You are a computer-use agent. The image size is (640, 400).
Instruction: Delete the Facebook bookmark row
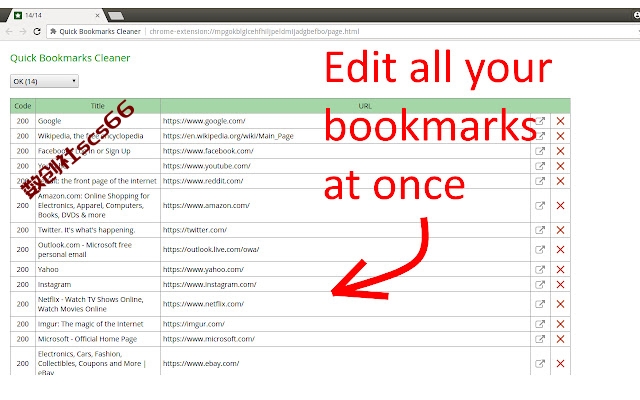(560, 151)
